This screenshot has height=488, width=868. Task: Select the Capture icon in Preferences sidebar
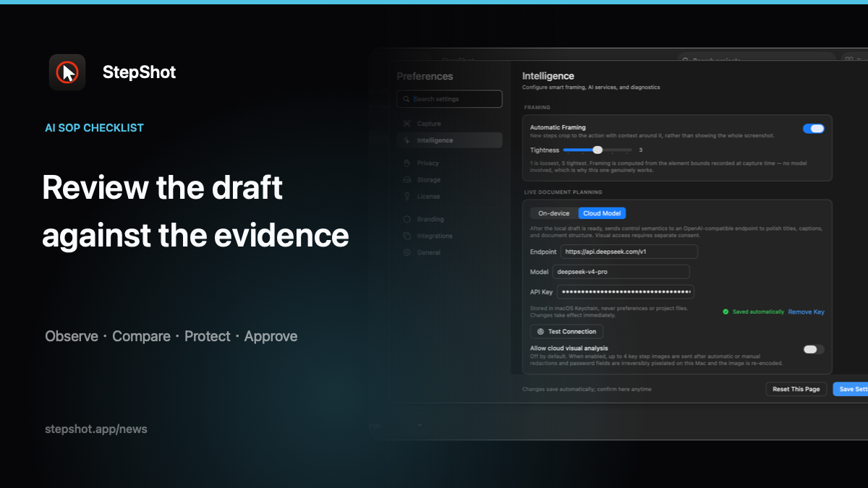click(407, 124)
